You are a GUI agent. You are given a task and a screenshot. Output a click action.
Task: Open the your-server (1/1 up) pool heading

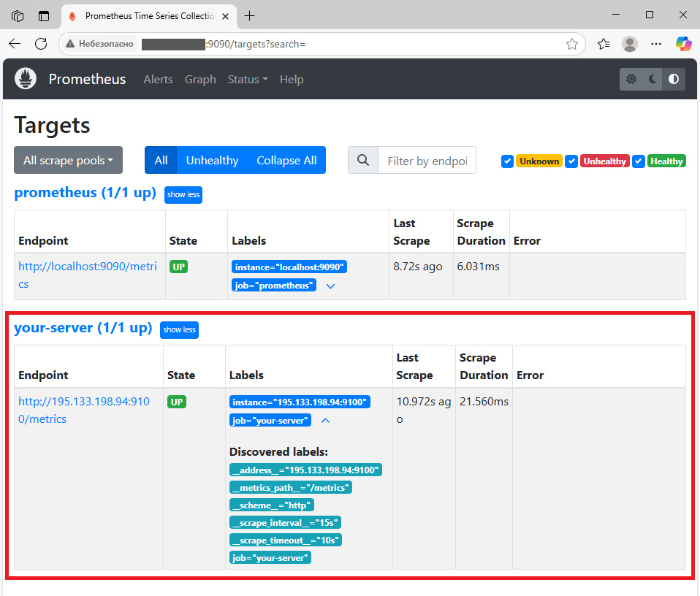[83, 327]
